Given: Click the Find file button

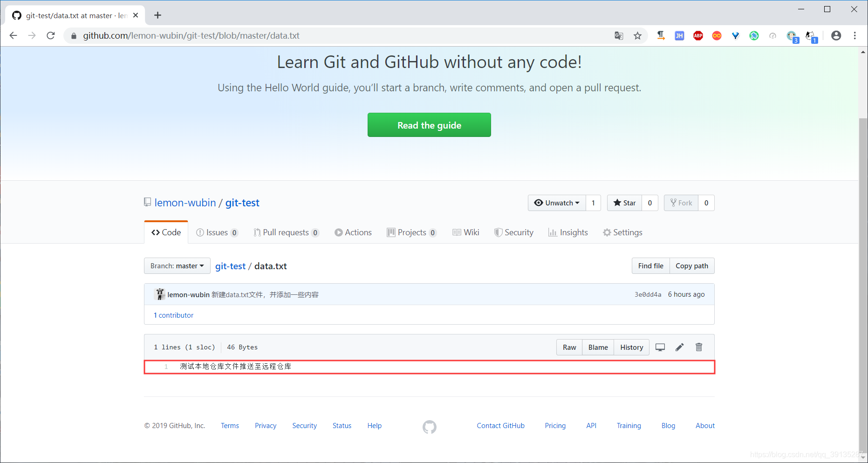Looking at the screenshot, I should point(650,266).
